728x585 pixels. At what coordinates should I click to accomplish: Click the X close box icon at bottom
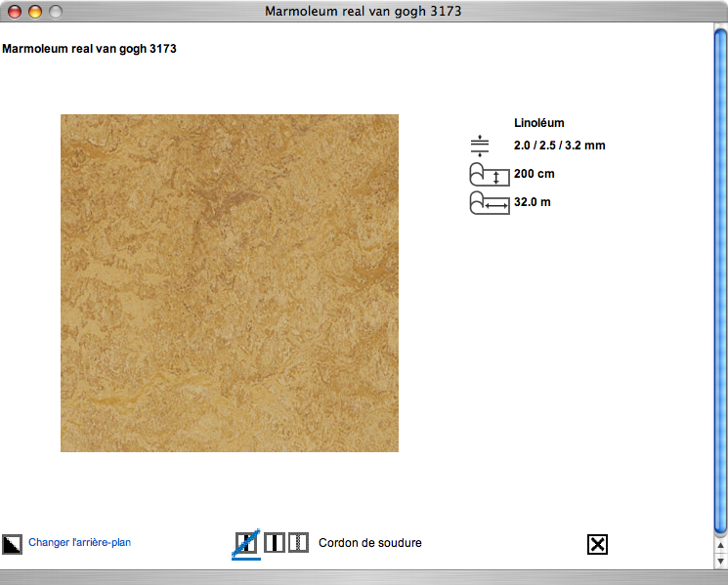597,544
